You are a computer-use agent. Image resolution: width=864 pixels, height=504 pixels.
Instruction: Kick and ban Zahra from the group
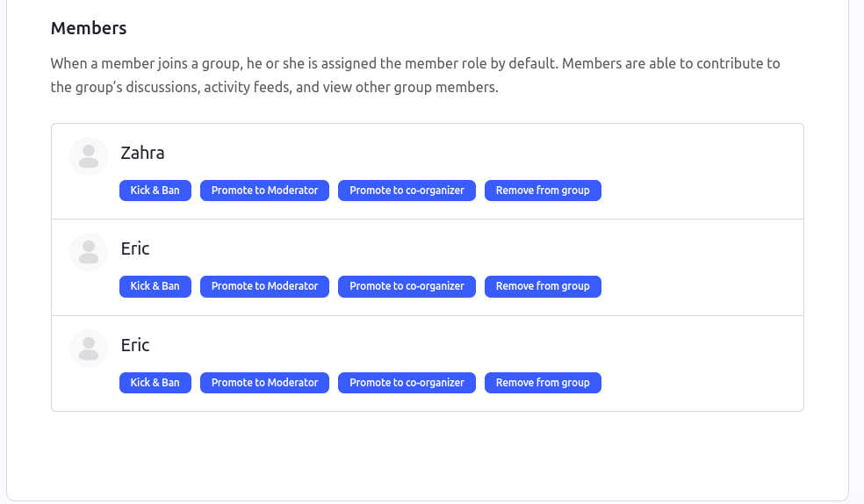pos(155,191)
